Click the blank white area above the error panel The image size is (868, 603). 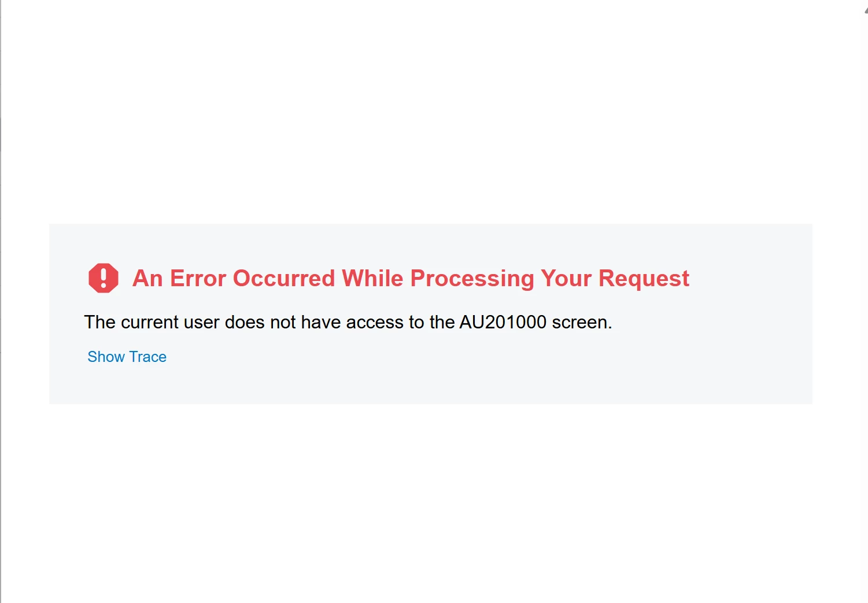(431, 110)
